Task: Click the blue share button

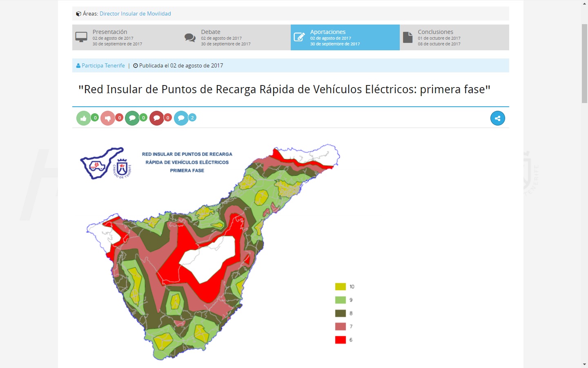Action: tap(497, 118)
